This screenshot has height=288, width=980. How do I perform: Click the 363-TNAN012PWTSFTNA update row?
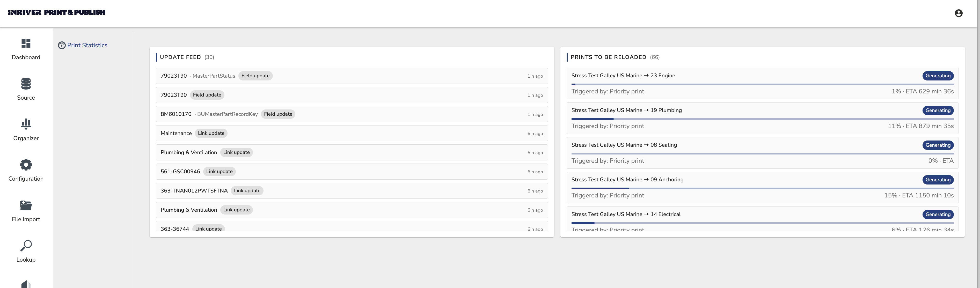coord(352,191)
